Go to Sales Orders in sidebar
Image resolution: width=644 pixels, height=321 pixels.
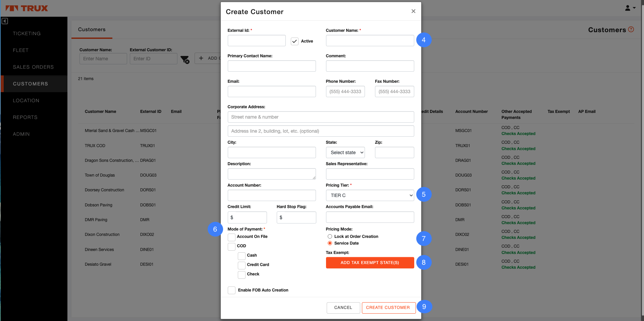click(33, 67)
